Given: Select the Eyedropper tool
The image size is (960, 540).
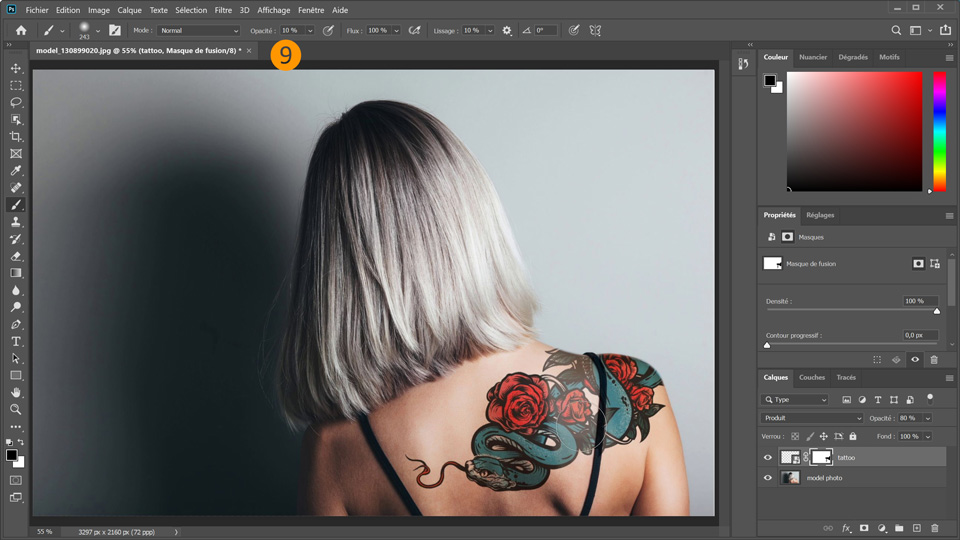Looking at the screenshot, I should click(16, 171).
